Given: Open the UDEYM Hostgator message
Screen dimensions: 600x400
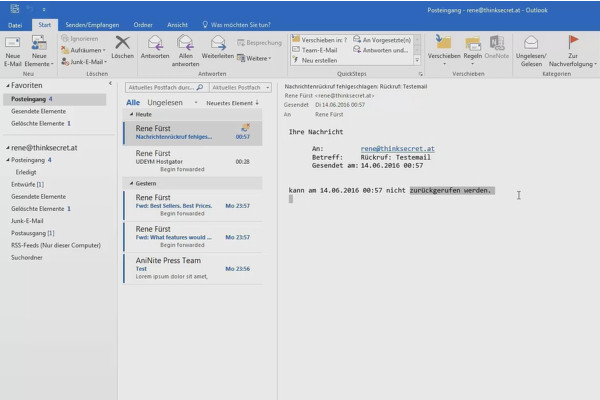Looking at the screenshot, I should (193, 161).
